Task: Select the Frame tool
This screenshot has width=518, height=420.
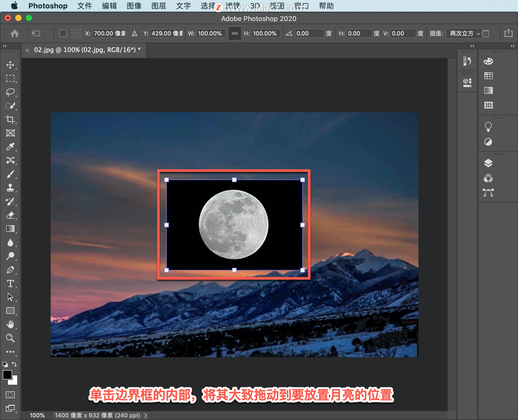Action: (10, 133)
